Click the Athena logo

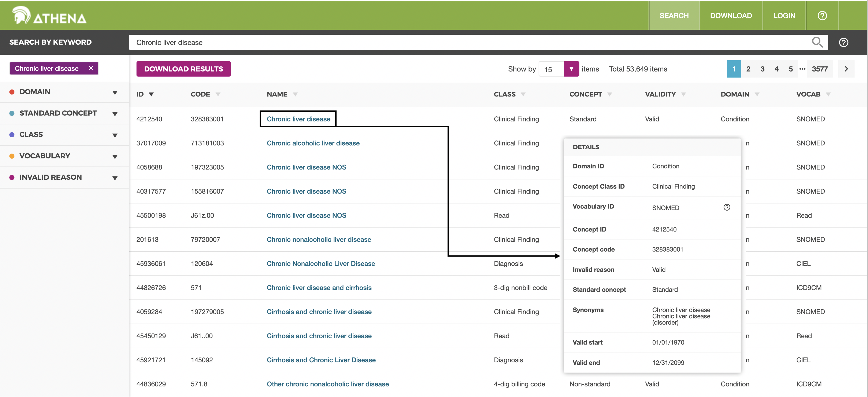[x=49, y=15]
